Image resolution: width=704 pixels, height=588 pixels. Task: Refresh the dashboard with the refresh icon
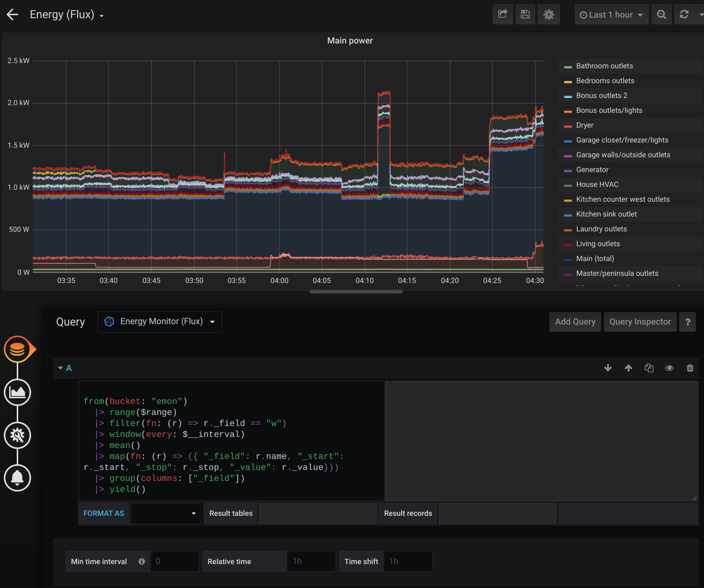click(x=685, y=14)
